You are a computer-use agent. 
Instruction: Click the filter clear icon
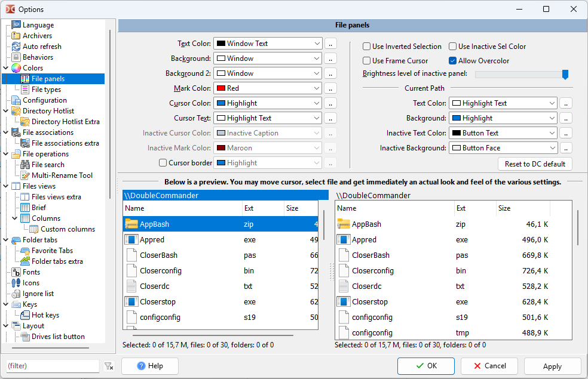(109, 366)
